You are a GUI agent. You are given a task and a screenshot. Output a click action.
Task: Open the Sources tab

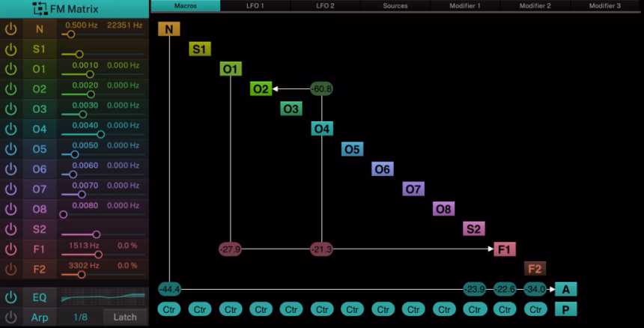[x=395, y=5]
